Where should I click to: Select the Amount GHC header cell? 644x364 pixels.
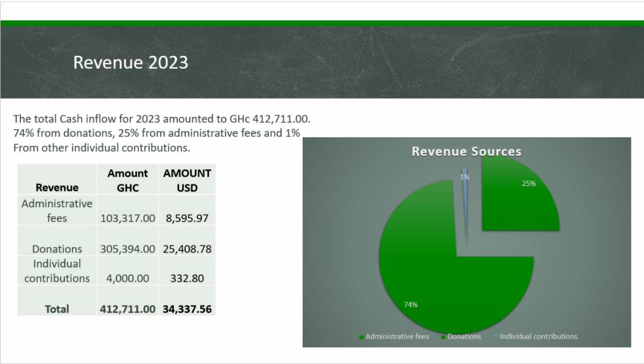(x=127, y=180)
